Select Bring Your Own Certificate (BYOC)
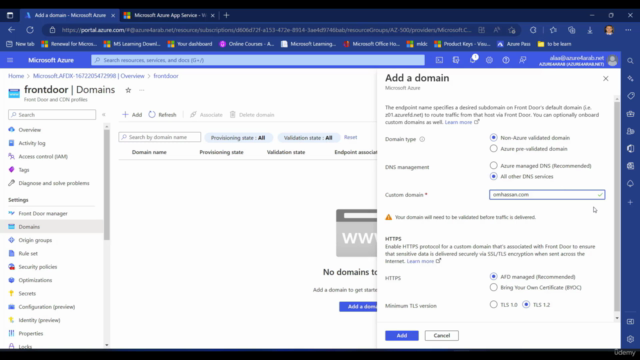640x360 pixels. tap(493, 287)
